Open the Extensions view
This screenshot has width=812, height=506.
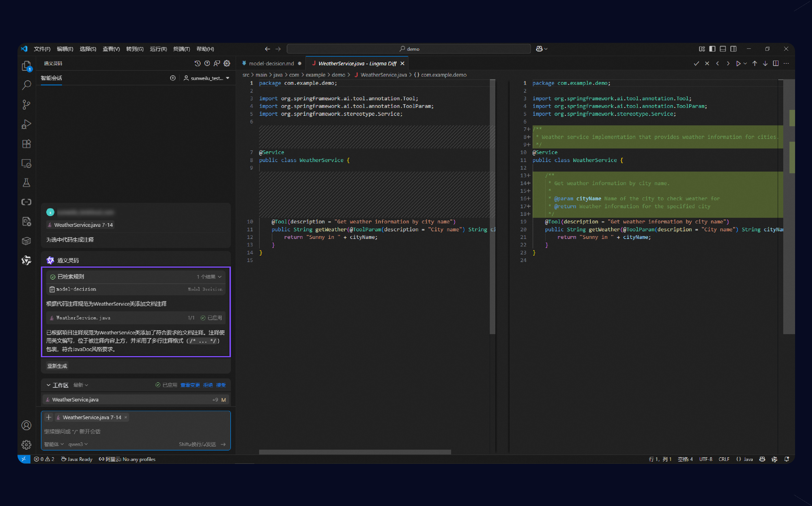coord(27,144)
